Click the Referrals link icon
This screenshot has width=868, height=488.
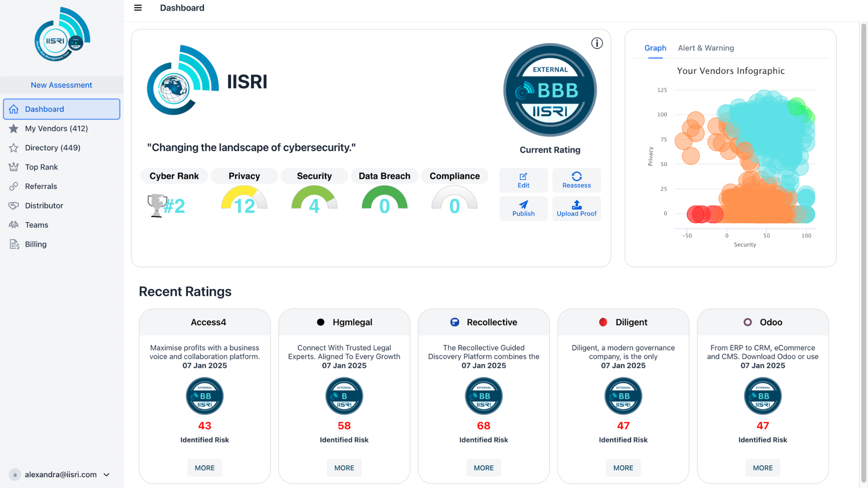[x=14, y=186]
